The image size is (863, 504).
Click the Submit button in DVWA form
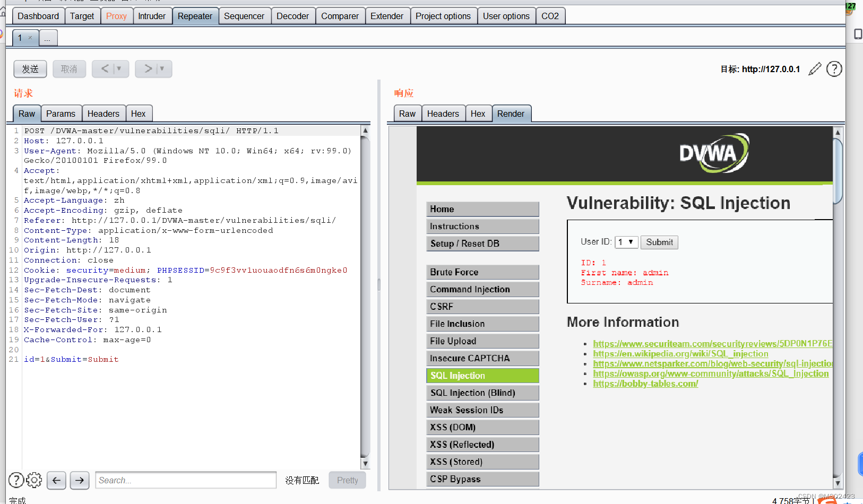click(659, 242)
